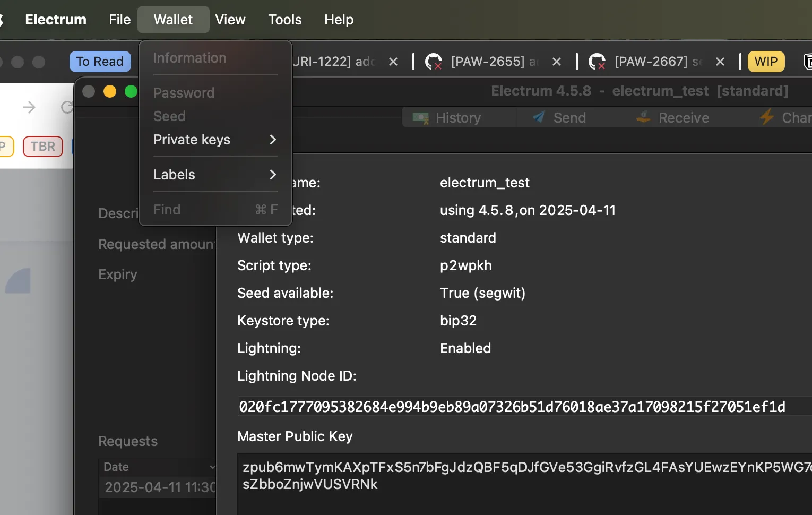Viewport: 812px width, 515px height.
Task: Click the wallet type value standard
Action: [x=468, y=238]
